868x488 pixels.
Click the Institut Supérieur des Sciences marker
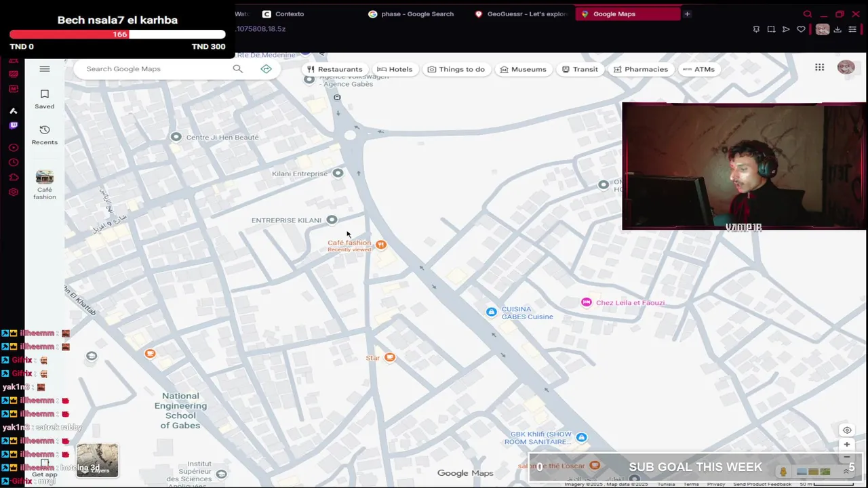[221, 474]
